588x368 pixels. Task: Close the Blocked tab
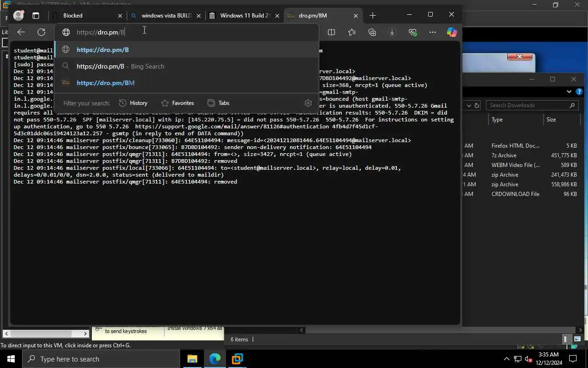pyautogui.click(x=120, y=16)
